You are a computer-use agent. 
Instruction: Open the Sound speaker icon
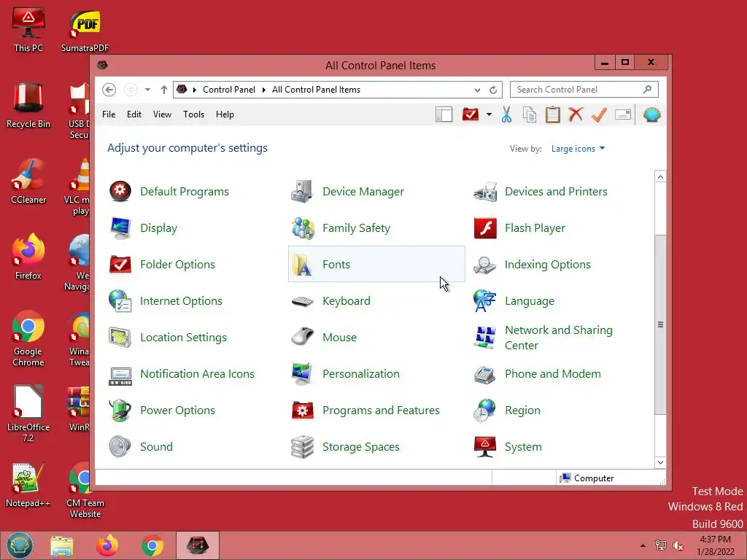[120, 447]
